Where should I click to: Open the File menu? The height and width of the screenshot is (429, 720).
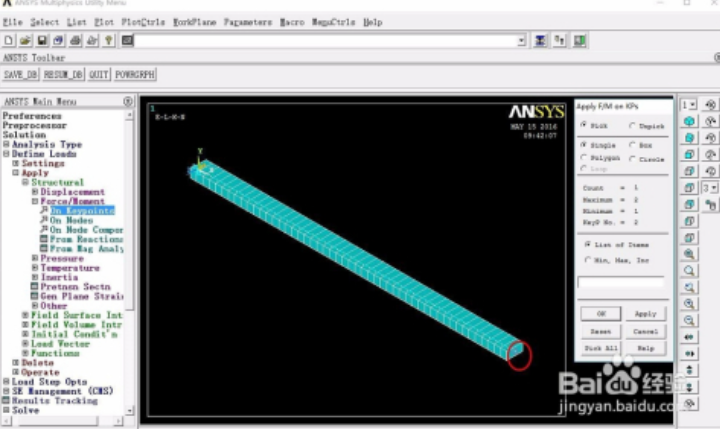click(x=13, y=22)
